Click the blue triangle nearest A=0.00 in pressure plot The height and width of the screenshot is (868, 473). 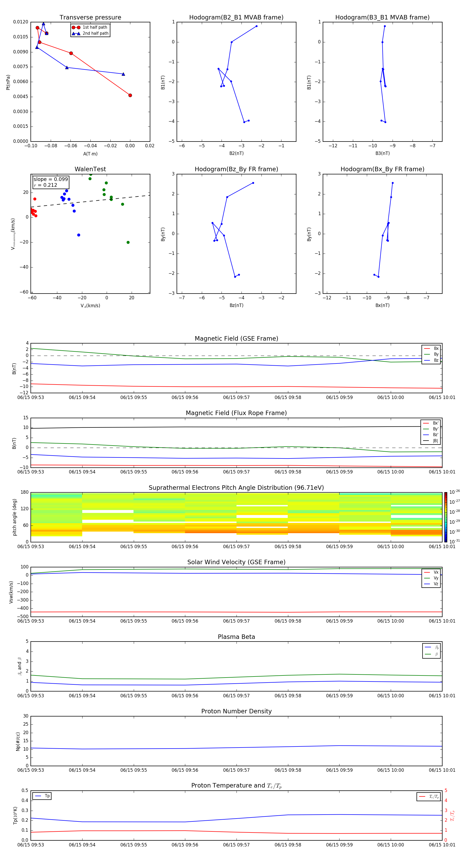tap(123, 74)
